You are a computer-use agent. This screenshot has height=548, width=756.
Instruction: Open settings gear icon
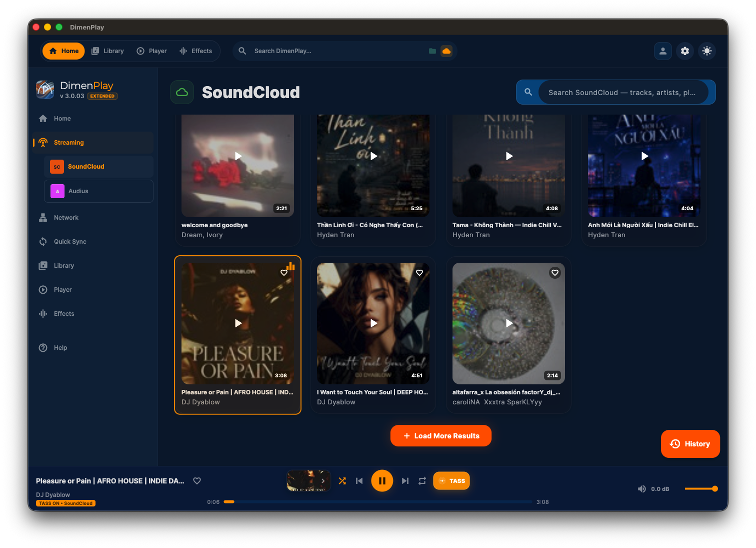(x=685, y=51)
